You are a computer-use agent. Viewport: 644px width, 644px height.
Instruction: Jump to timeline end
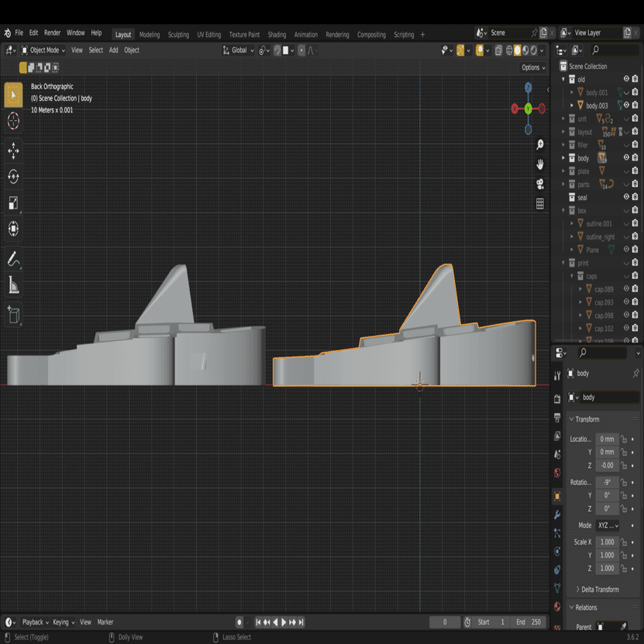pyautogui.click(x=301, y=622)
